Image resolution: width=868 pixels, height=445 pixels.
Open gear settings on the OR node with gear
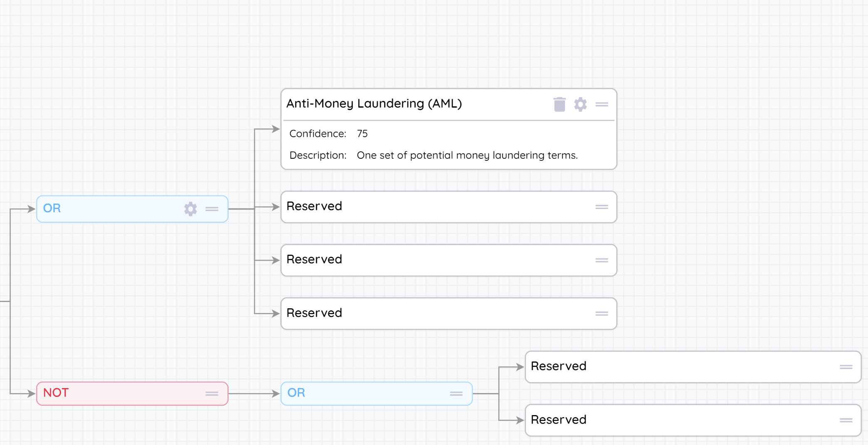tap(190, 209)
